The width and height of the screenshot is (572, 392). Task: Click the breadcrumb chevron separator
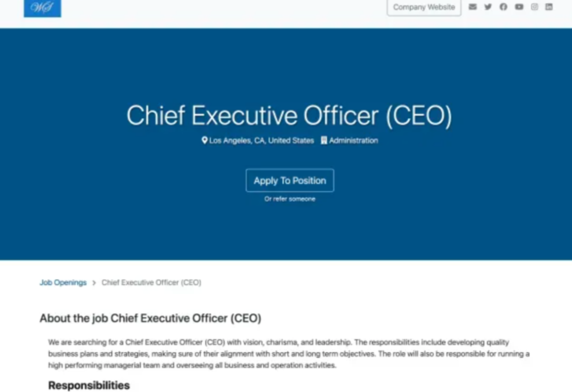94,283
